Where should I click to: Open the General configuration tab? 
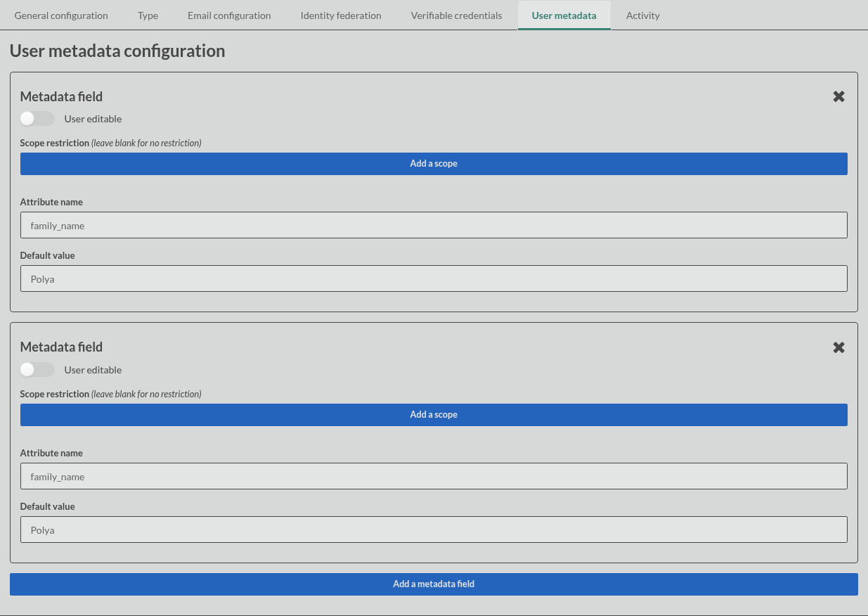point(61,15)
